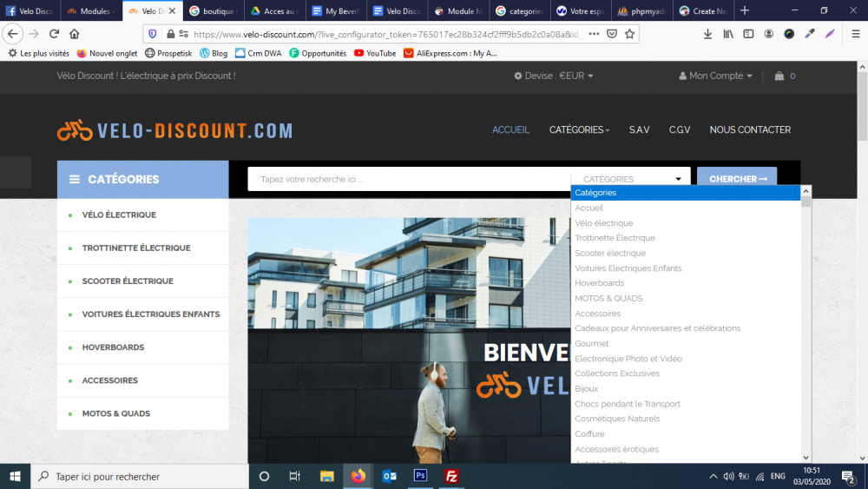This screenshot has height=489, width=868.
Task: Expand the CATÉGORIES nav menu dropdown
Action: (x=579, y=129)
